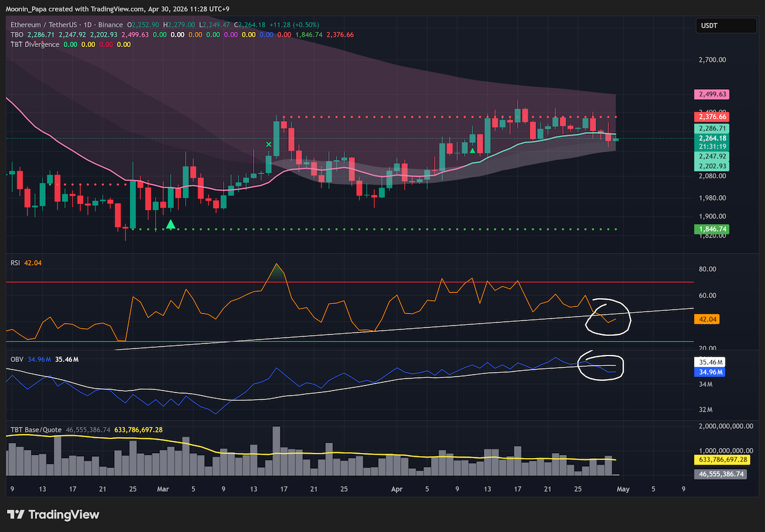Viewport: 765px width, 532px height.
Task: Click the Ethereum / TetherUS symbol title
Action: [44, 25]
